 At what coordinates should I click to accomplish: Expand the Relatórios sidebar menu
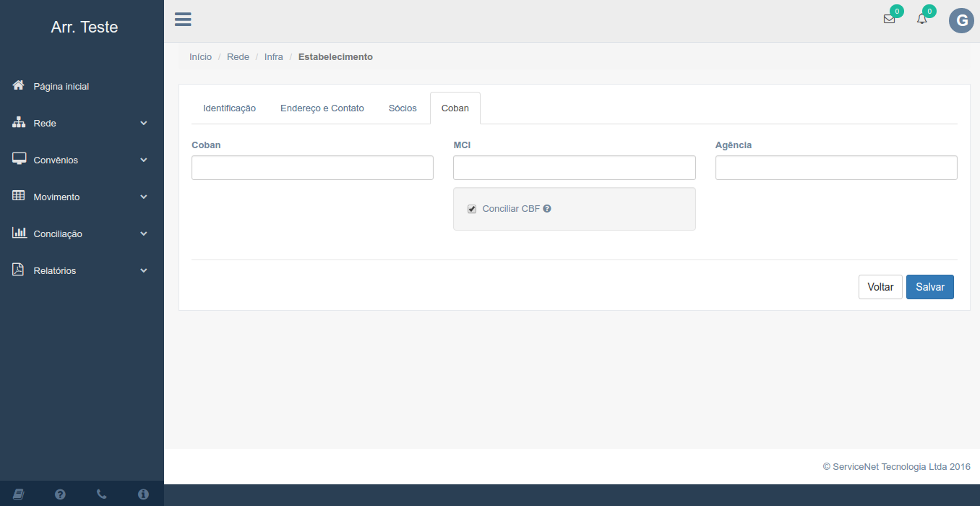[x=81, y=271]
